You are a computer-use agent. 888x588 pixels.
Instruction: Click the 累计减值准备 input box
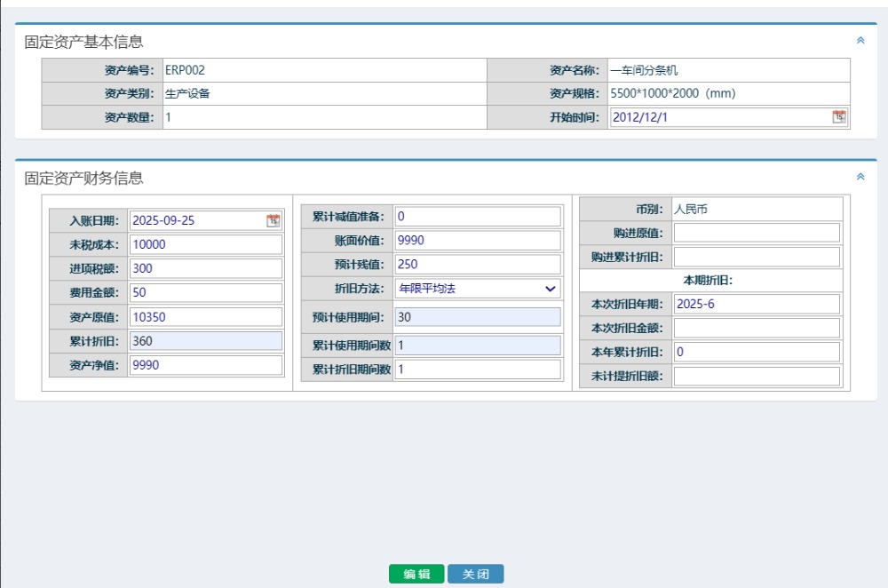(477, 217)
